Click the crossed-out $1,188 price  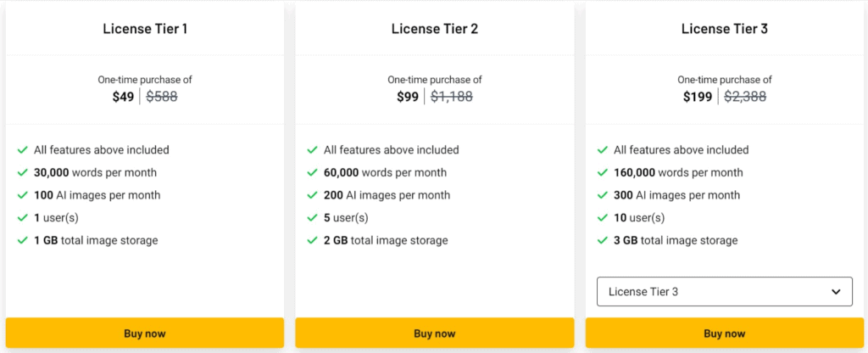click(x=452, y=97)
